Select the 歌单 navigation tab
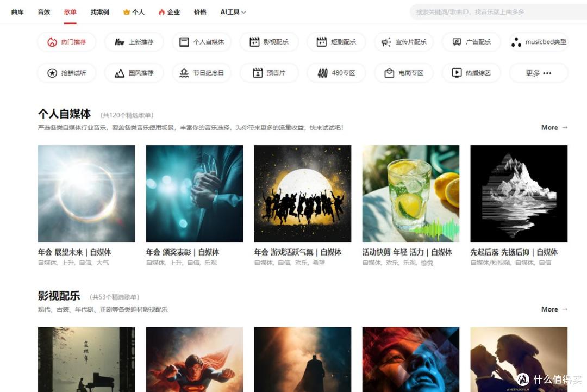Image resolution: width=587 pixels, height=392 pixels. point(70,12)
